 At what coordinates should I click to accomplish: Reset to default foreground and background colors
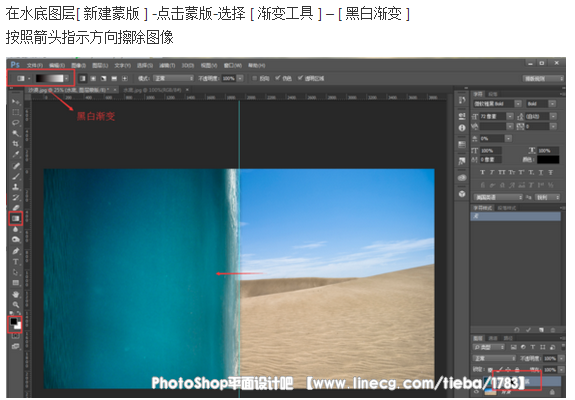[x=11, y=313]
